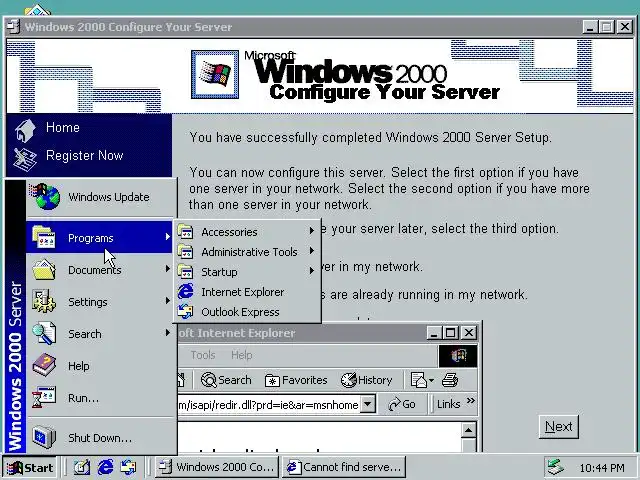Click the Programs folder icon in the Start menu
The height and width of the screenshot is (480, 640).
coord(44,237)
